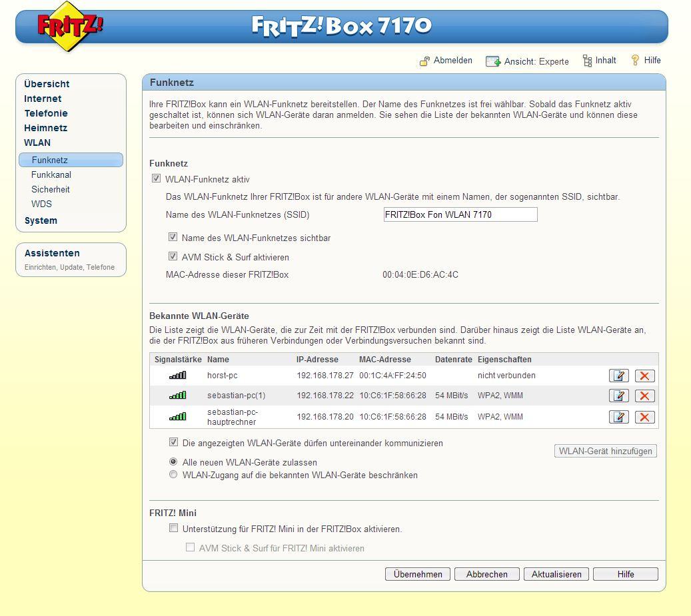Click the Ansicht Experte window icon
Screen dimensions: 691x616
coord(492,61)
